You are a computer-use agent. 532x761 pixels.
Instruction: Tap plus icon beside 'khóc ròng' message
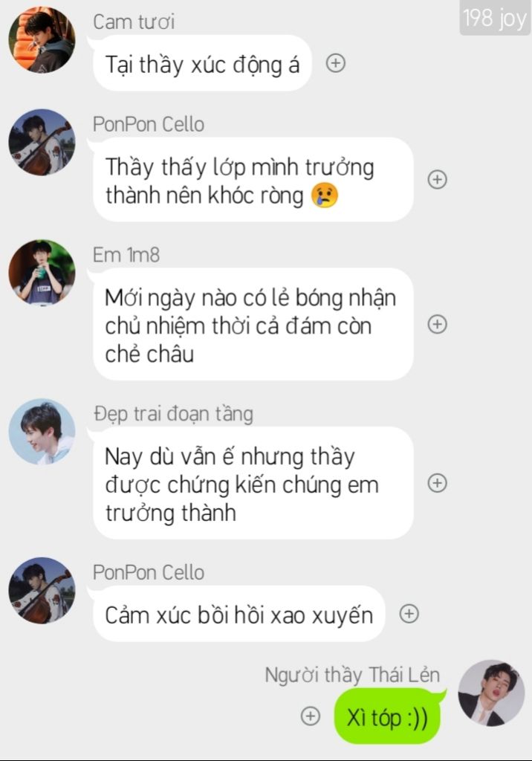438,180
